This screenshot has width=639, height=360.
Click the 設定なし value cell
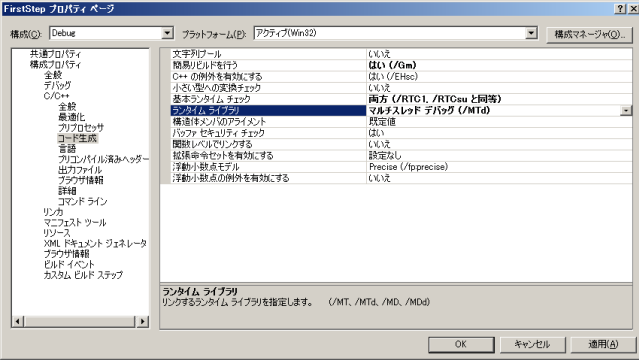click(x=499, y=155)
